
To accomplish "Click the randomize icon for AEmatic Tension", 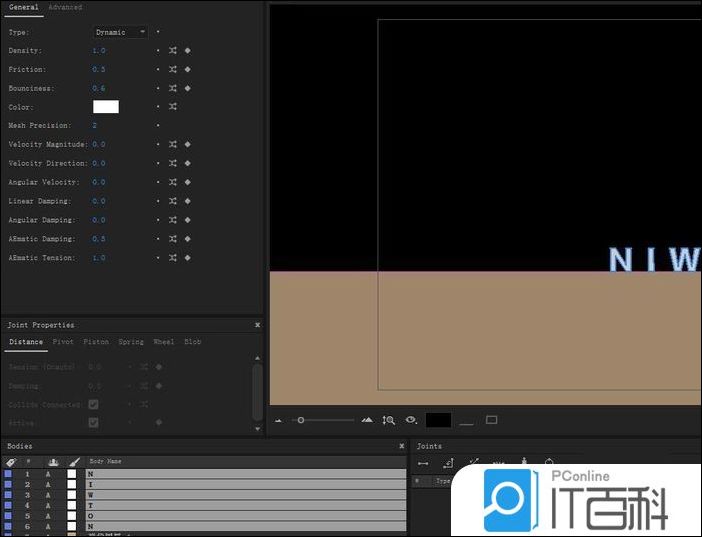I will 173,258.
